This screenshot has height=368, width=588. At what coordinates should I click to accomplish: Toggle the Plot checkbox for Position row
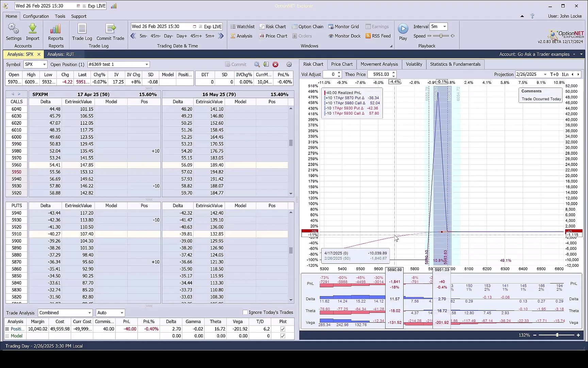click(283, 329)
